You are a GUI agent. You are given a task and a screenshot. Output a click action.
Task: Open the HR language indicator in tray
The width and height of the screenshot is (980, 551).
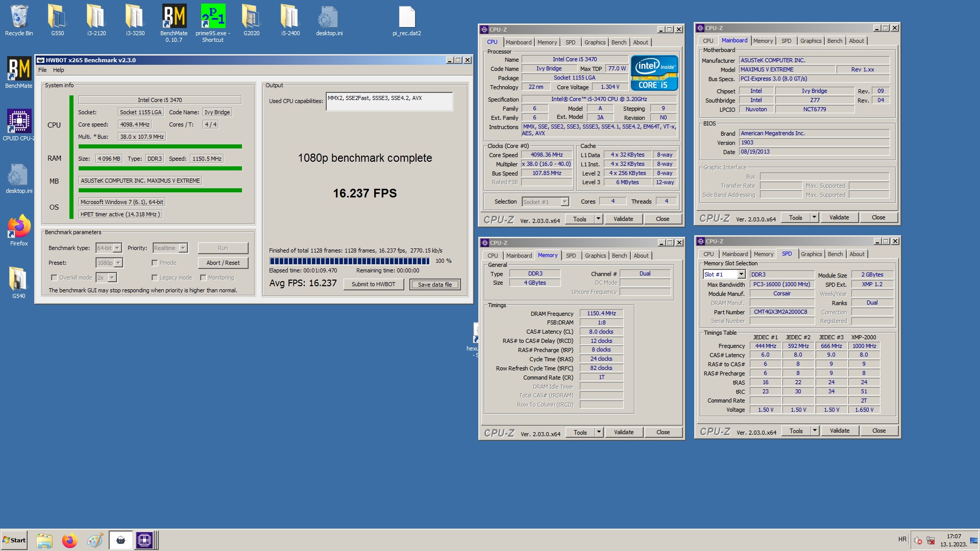coord(902,539)
